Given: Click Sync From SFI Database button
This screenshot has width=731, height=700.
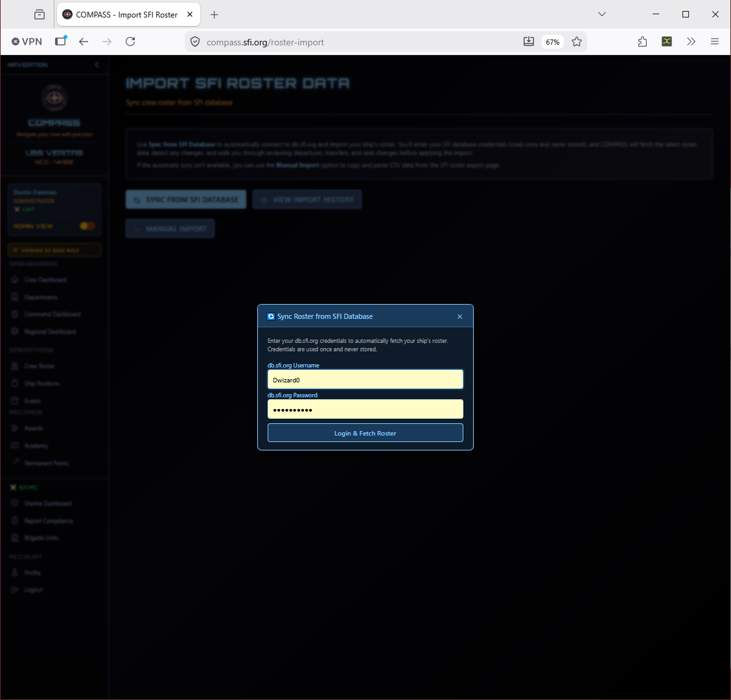Looking at the screenshot, I should coord(185,200).
